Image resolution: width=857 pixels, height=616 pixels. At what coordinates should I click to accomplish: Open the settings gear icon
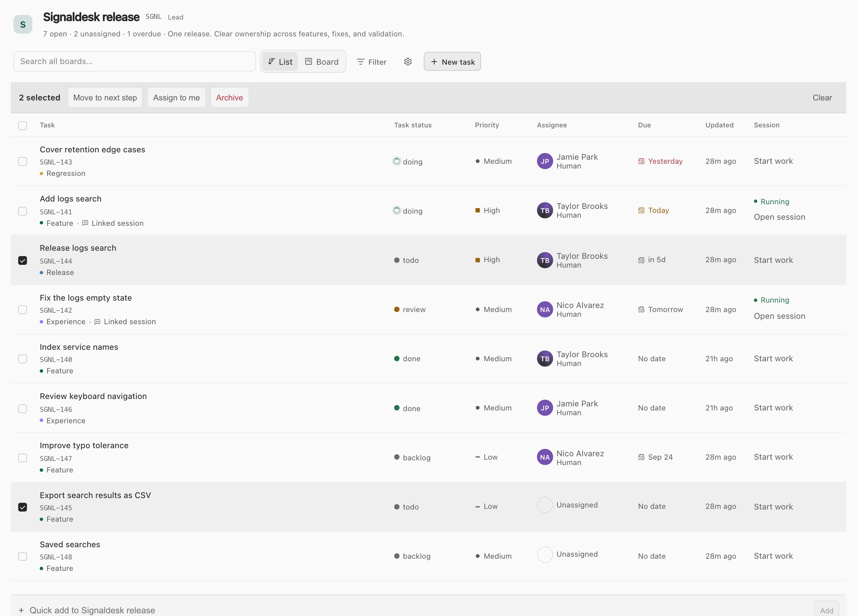[408, 62]
